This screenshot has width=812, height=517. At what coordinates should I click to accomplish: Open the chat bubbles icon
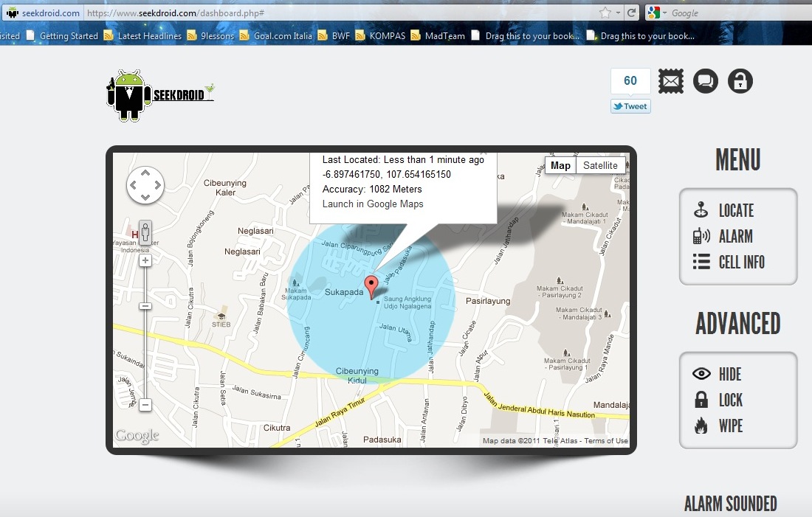pos(706,81)
